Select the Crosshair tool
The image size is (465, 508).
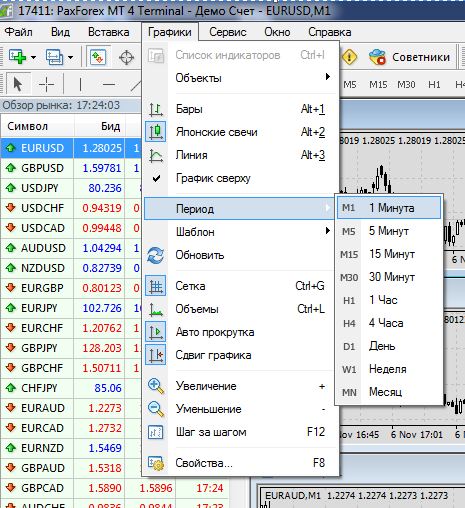[46, 85]
